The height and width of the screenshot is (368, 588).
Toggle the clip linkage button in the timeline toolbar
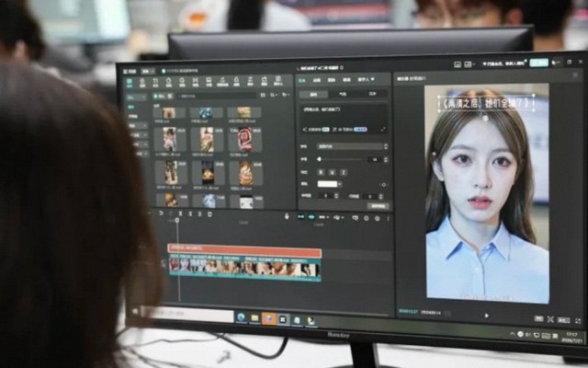(x=322, y=217)
